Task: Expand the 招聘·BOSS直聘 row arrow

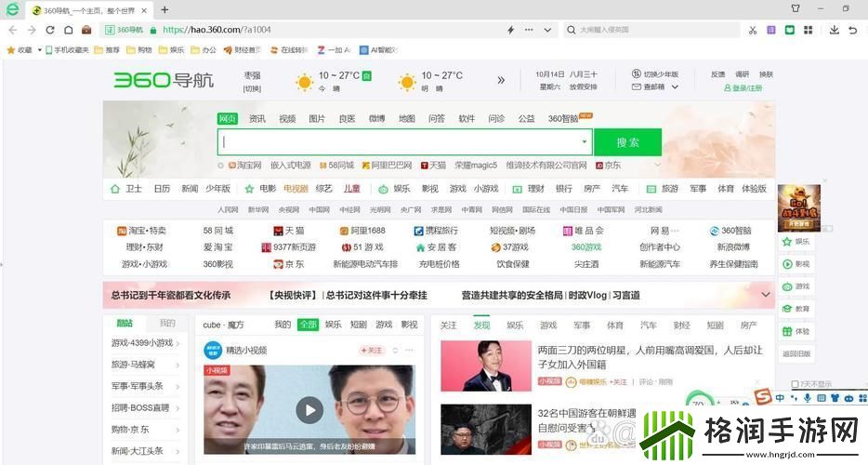Action: [x=178, y=408]
